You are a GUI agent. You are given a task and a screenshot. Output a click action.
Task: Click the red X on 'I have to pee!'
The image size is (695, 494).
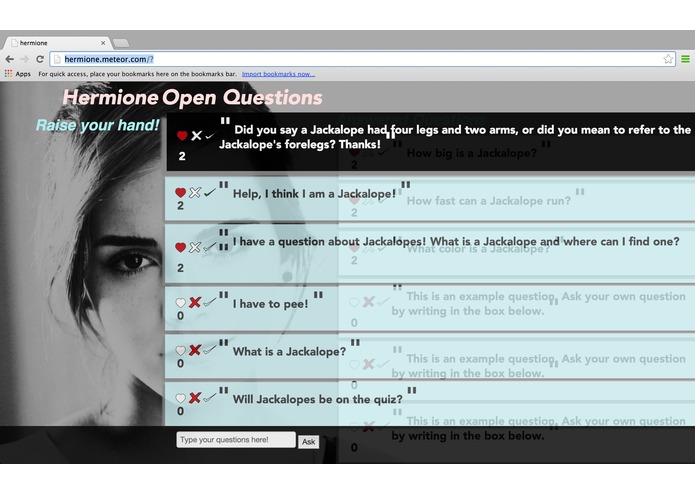(195, 302)
